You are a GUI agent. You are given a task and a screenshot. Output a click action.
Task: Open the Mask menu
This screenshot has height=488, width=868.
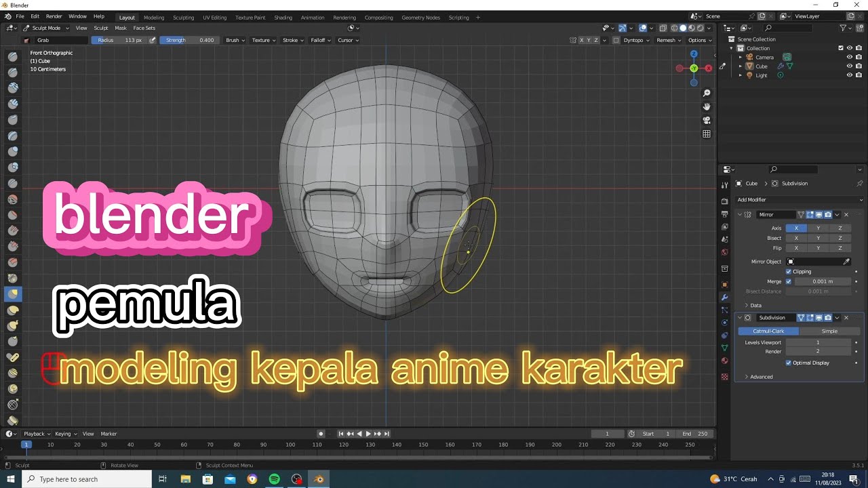121,28
